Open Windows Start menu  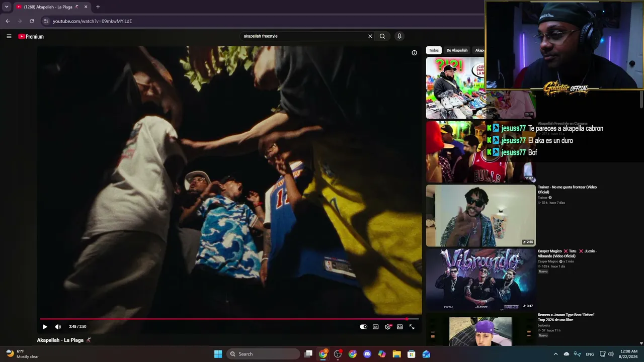tap(218, 354)
